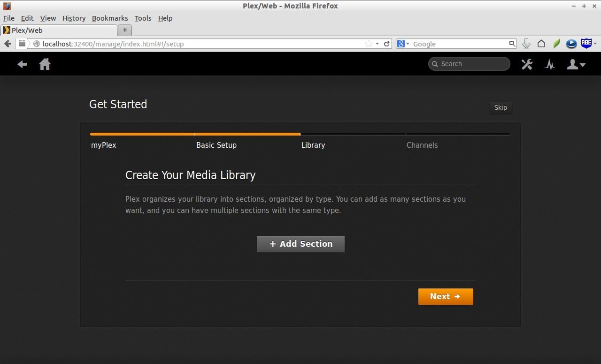Click the Get Started heading
The image size is (601, 364).
[118, 104]
